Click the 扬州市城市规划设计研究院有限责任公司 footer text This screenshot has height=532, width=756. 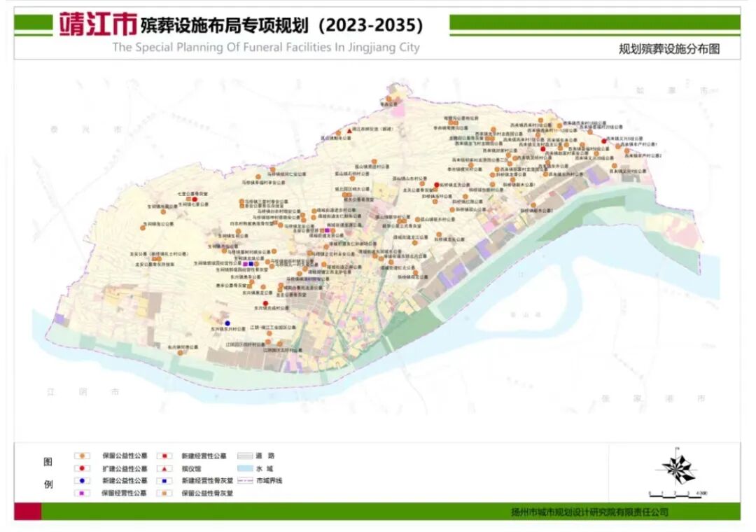pyautogui.click(x=589, y=512)
